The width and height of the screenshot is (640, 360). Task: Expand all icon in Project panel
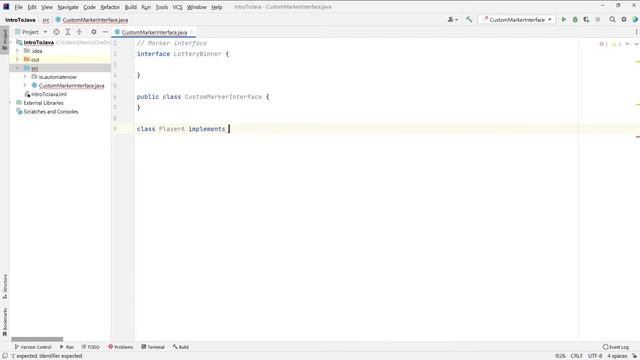[68, 32]
